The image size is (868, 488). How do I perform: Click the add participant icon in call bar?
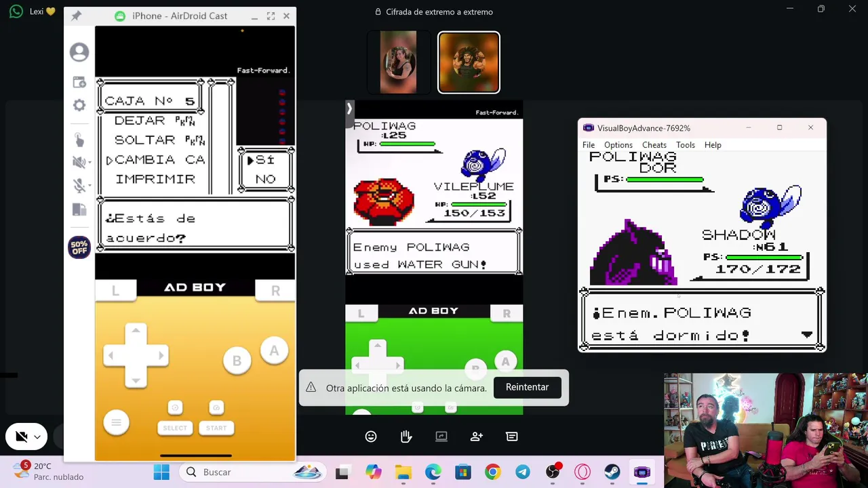(477, 436)
